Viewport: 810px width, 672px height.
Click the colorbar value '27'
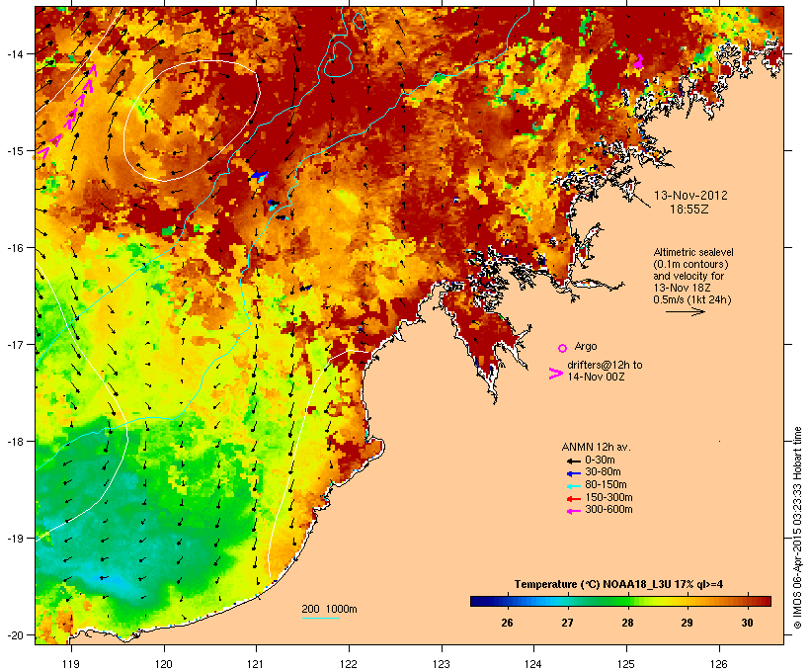(567, 623)
